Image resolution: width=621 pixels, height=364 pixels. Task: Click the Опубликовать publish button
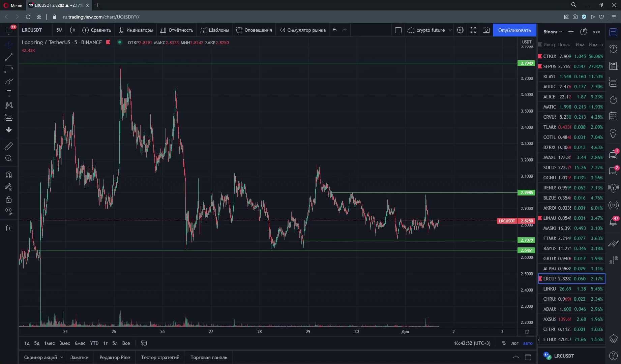click(514, 30)
